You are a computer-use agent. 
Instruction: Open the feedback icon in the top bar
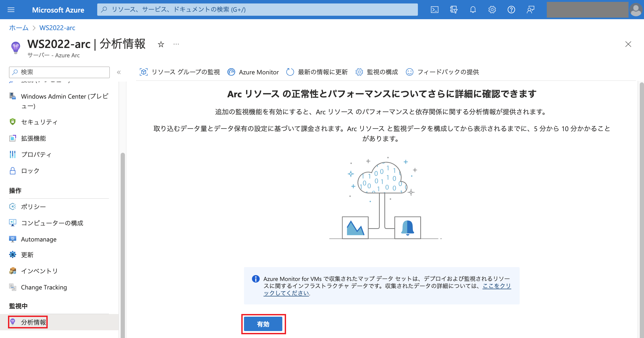(x=530, y=10)
